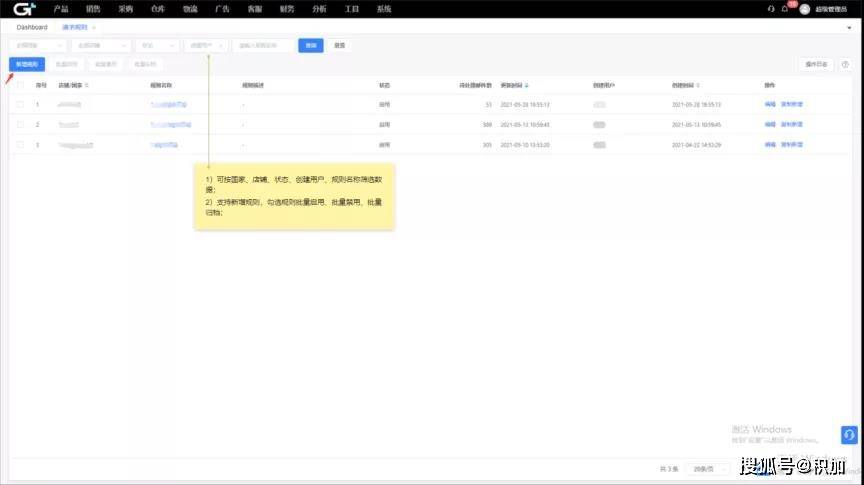Open the notification bell icon
This screenshot has height=485, width=864.
click(785, 9)
